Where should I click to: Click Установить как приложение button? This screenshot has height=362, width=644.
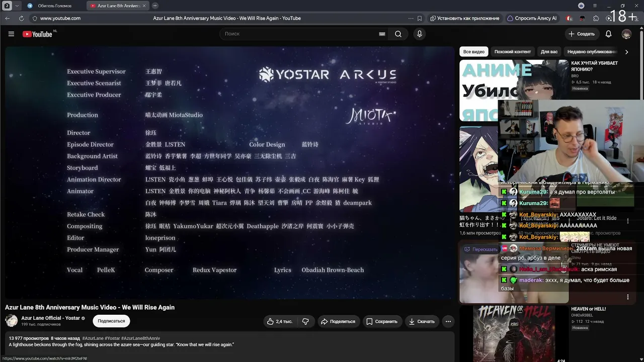click(x=464, y=18)
